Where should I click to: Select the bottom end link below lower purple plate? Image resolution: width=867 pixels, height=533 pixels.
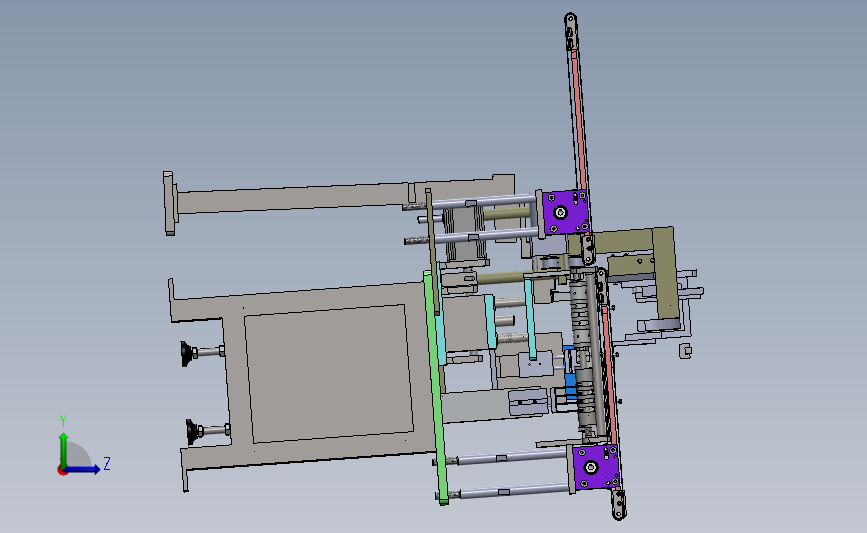coord(619,504)
